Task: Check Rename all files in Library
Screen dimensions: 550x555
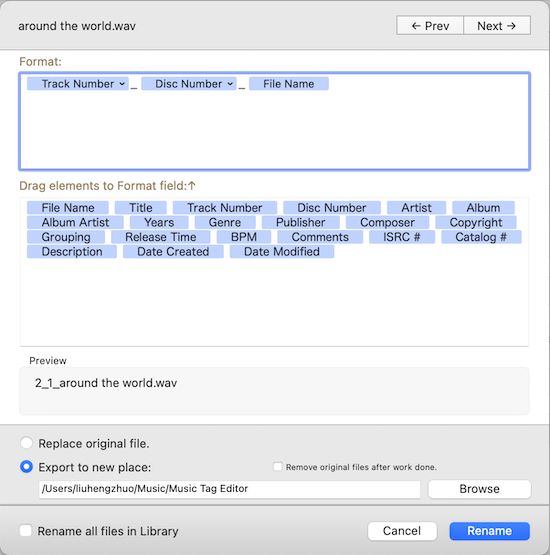Action: click(x=25, y=531)
